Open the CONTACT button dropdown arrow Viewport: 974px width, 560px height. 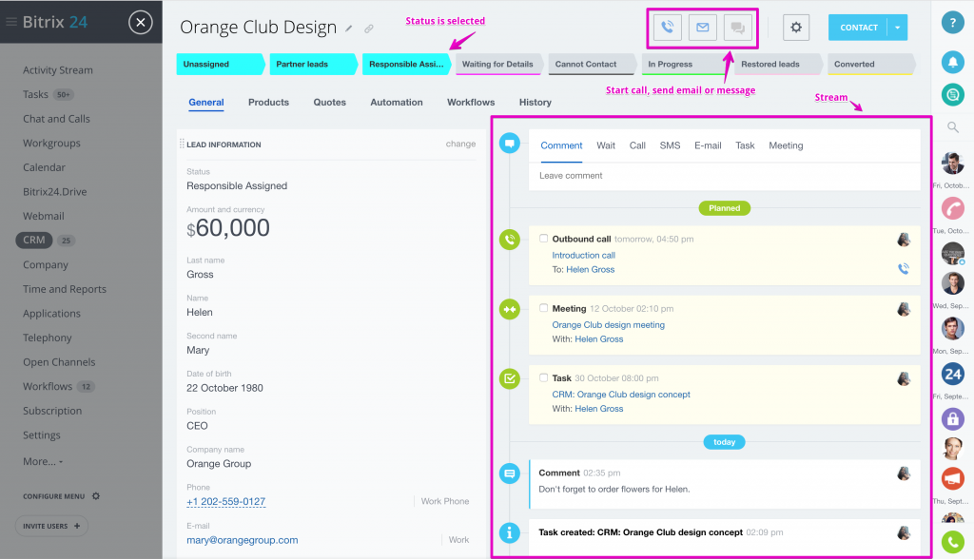(898, 28)
